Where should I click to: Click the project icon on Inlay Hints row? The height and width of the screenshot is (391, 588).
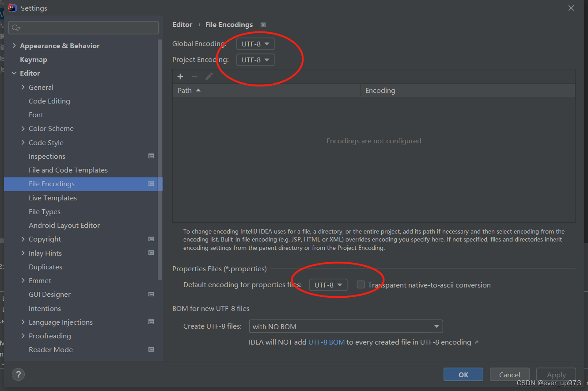(151, 253)
